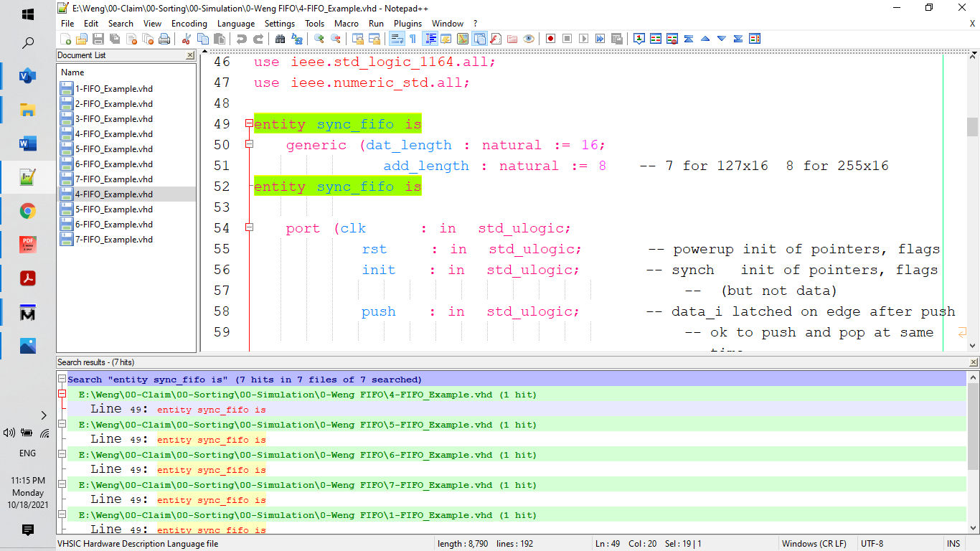Redo the edit via toolbar

coord(258,39)
